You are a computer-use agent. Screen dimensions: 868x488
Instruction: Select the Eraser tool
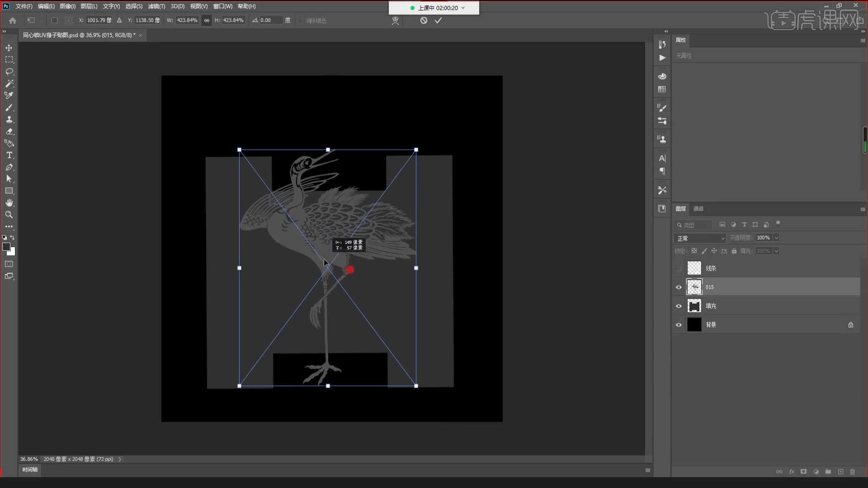(9, 131)
